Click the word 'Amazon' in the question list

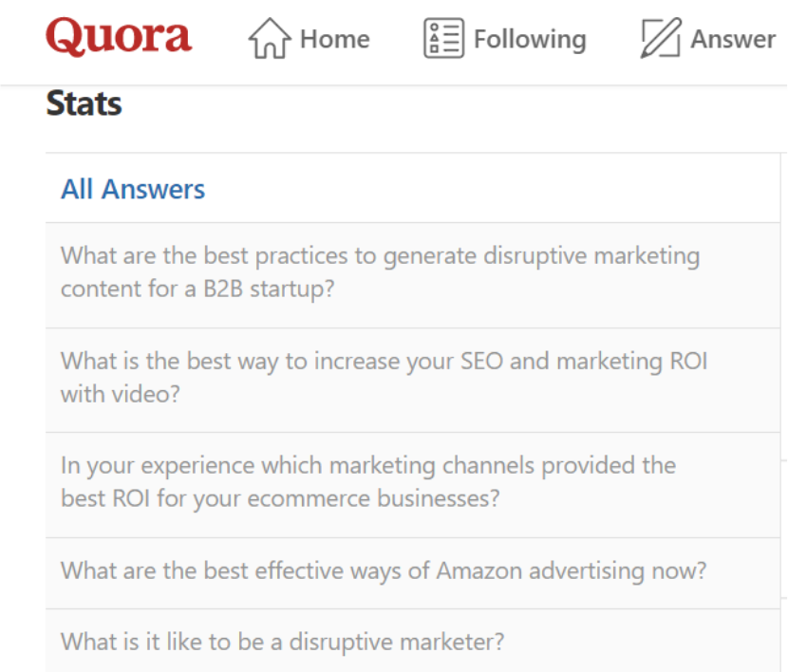click(x=479, y=571)
